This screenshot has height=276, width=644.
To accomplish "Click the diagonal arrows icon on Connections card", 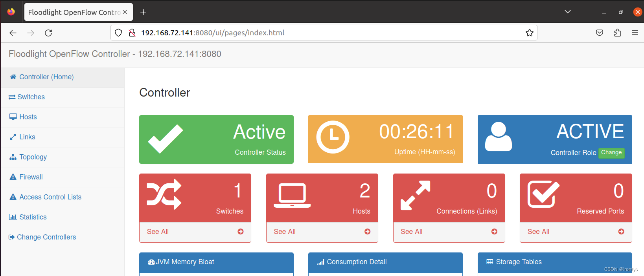I will (416, 195).
